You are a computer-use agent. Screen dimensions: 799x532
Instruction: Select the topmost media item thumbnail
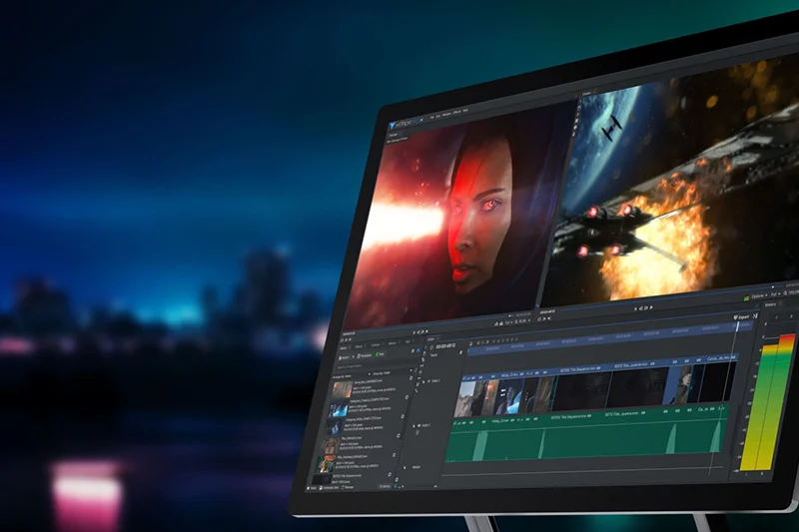click(x=343, y=389)
